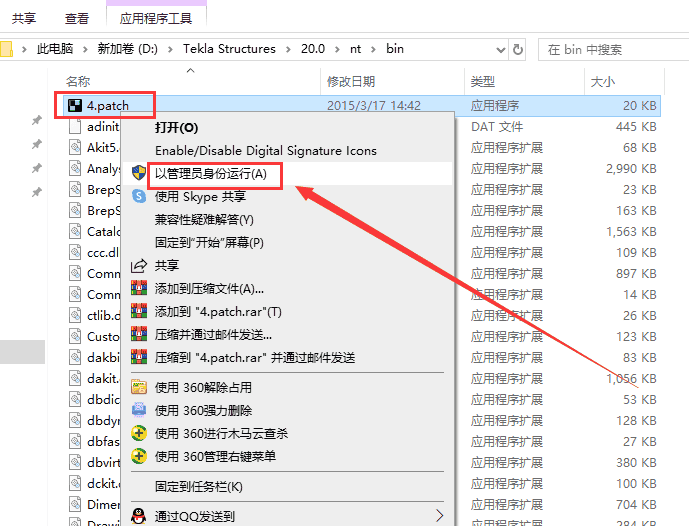Image resolution: width=689 pixels, height=526 pixels.
Task: Click the 360 icon for 管理右键菜单
Action: click(x=139, y=456)
